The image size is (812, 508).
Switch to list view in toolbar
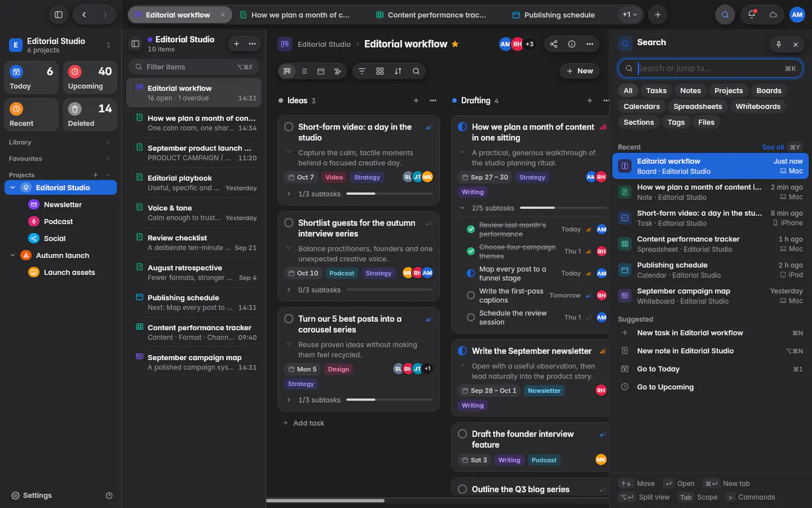coord(304,71)
